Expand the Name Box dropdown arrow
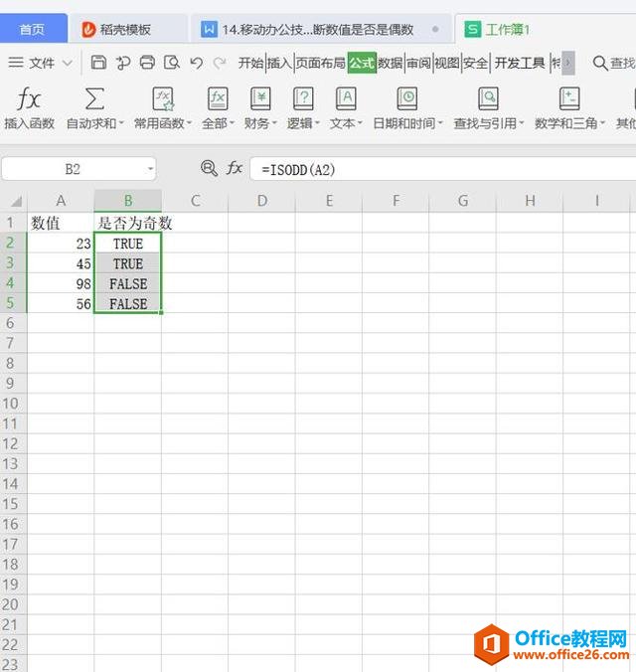Image resolution: width=636 pixels, height=672 pixels. tap(150, 169)
